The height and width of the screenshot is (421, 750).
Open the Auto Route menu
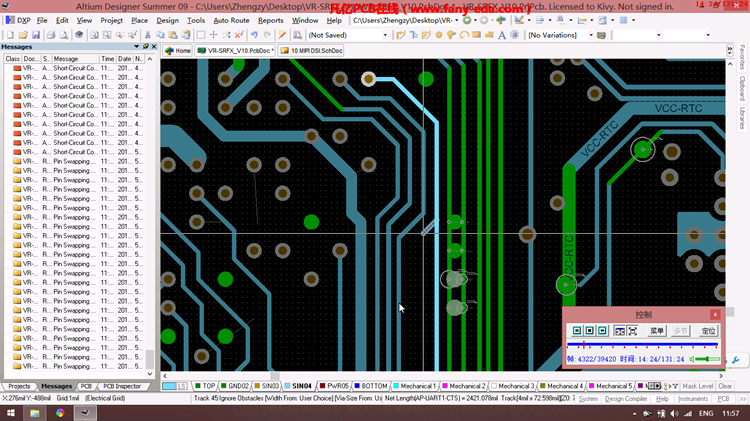point(232,20)
